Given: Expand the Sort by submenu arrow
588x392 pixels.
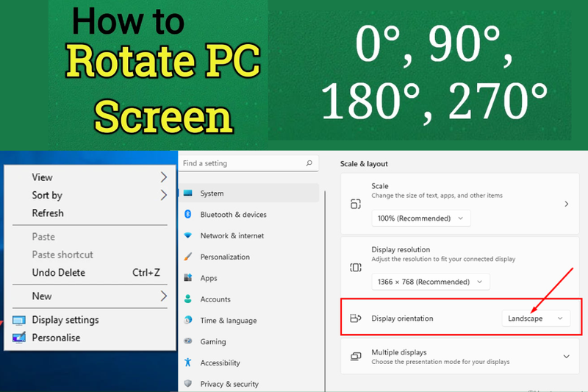Looking at the screenshot, I should click(163, 195).
